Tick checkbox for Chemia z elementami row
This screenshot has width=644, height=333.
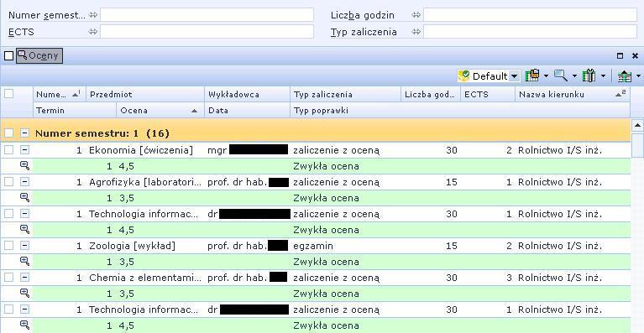point(8,278)
